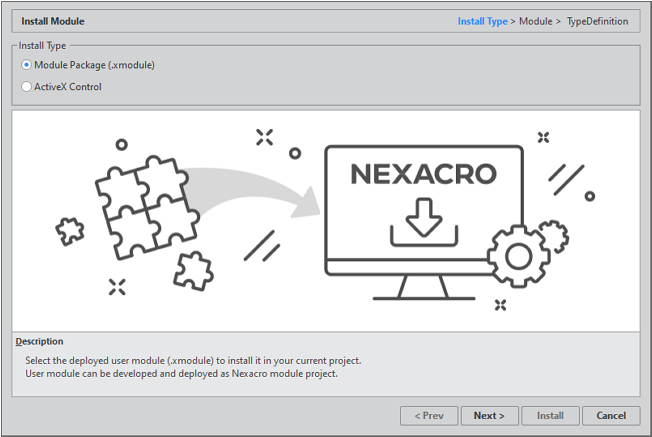Click the monitor stand in the illustration
Image resolution: width=652 pixels, height=437 pixels.
point(423,289)
